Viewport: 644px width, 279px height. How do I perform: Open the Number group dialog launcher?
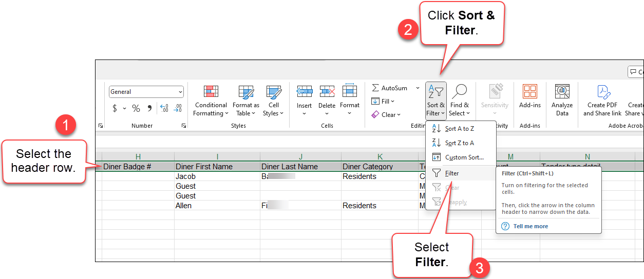coord(183,126)
